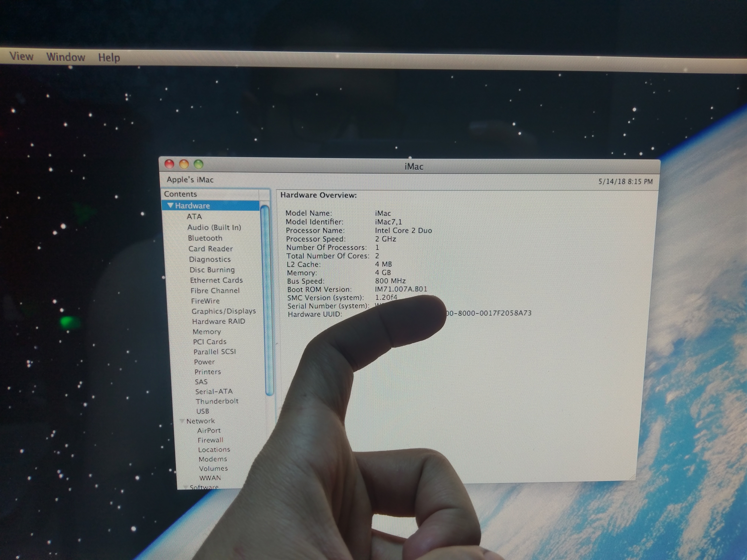The width and height of the screenshot is (747, 560).
Task: Click the 4 GB memory value
Action: coord(383,272)
